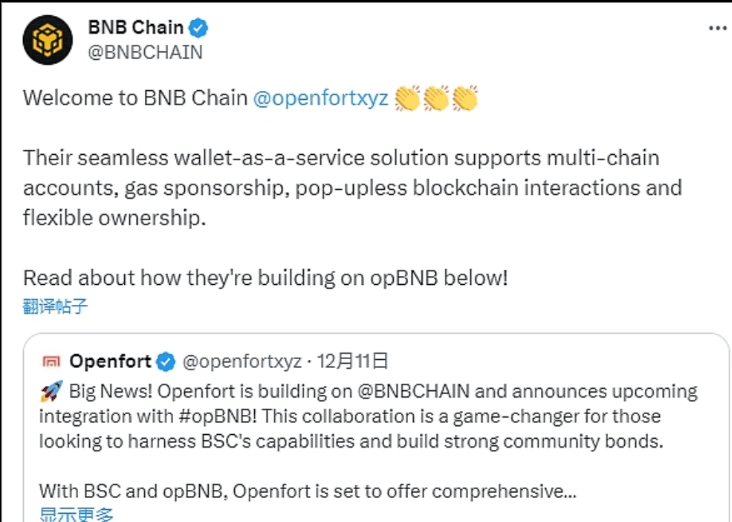Open the @BNBCHAIN handle link

coord(145,52)
